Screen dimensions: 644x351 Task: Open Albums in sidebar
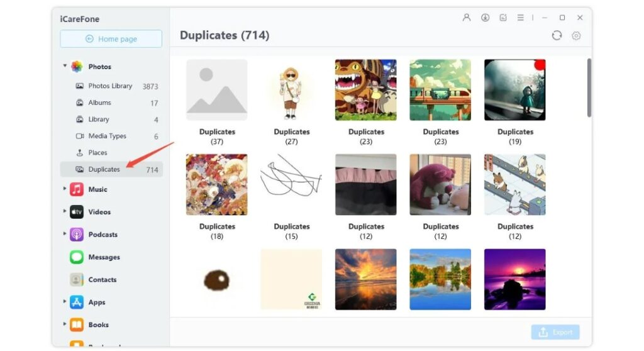coord(111,103)
